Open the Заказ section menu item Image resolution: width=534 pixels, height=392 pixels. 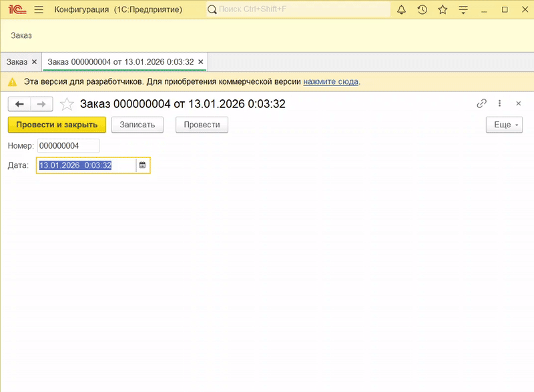coord(21,35)
